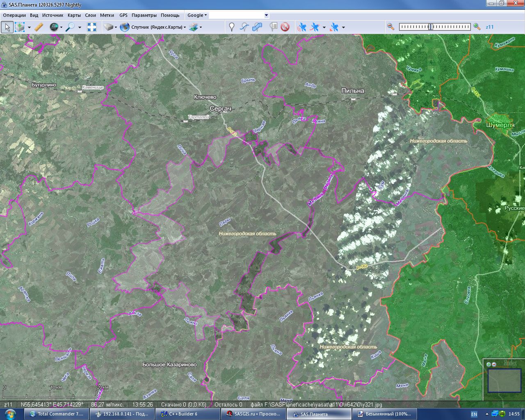Open the Спутник (Яндекс.Карты) map dropdown
Viewport: 525px width, 420px height.
158,27
